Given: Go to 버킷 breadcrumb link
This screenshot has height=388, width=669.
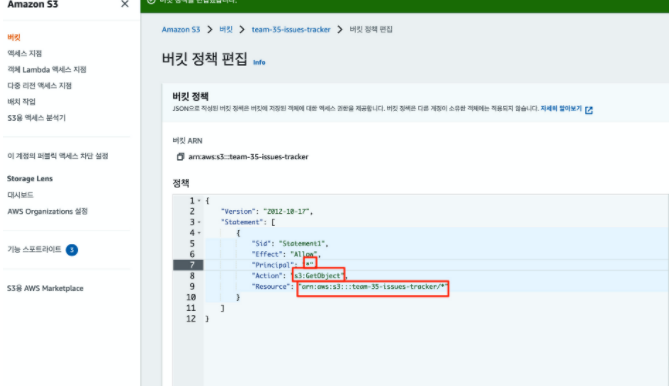Looking at the screenshot, I should (x=226, y=29).
